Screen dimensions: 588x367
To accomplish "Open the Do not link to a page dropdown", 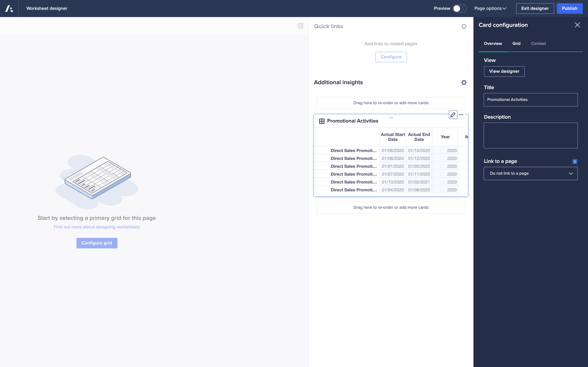I will click(530, 173).
